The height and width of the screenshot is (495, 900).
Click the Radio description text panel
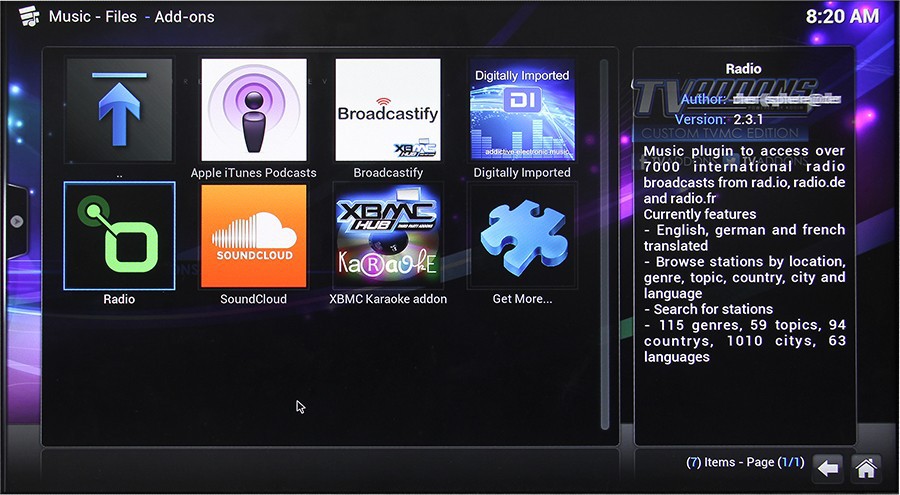coord(744,254)
